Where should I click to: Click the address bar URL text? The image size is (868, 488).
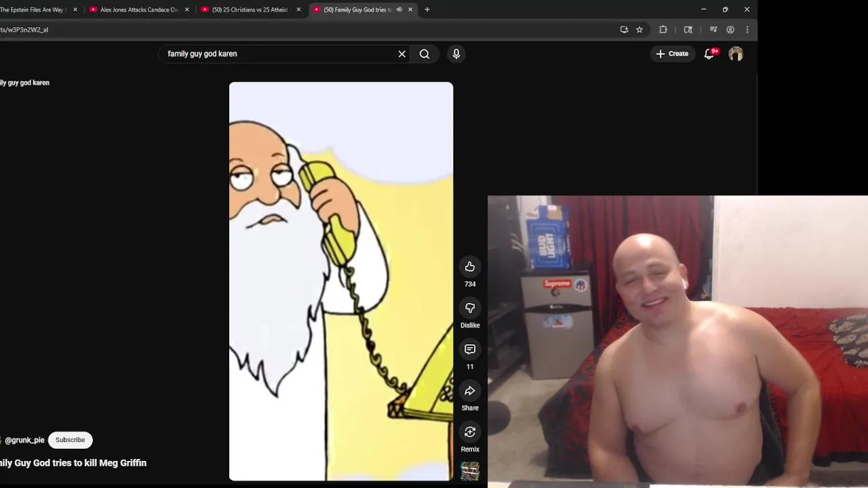(24, 30)
